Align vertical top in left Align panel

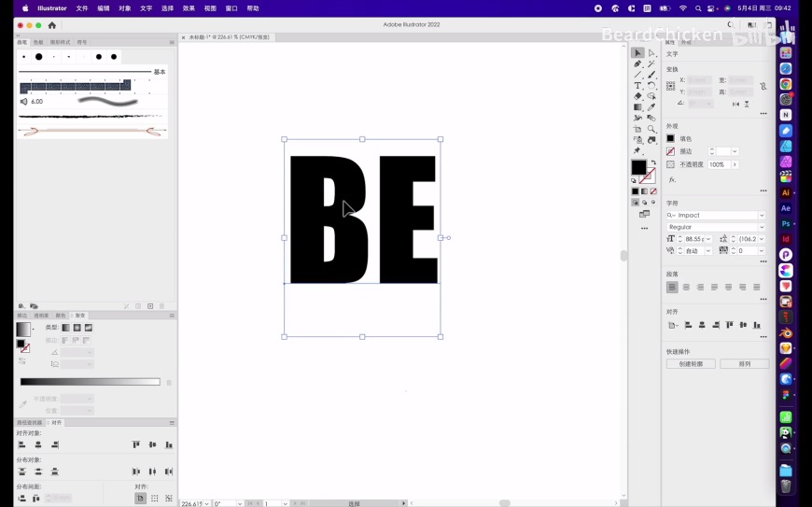[x=136, y=444]
